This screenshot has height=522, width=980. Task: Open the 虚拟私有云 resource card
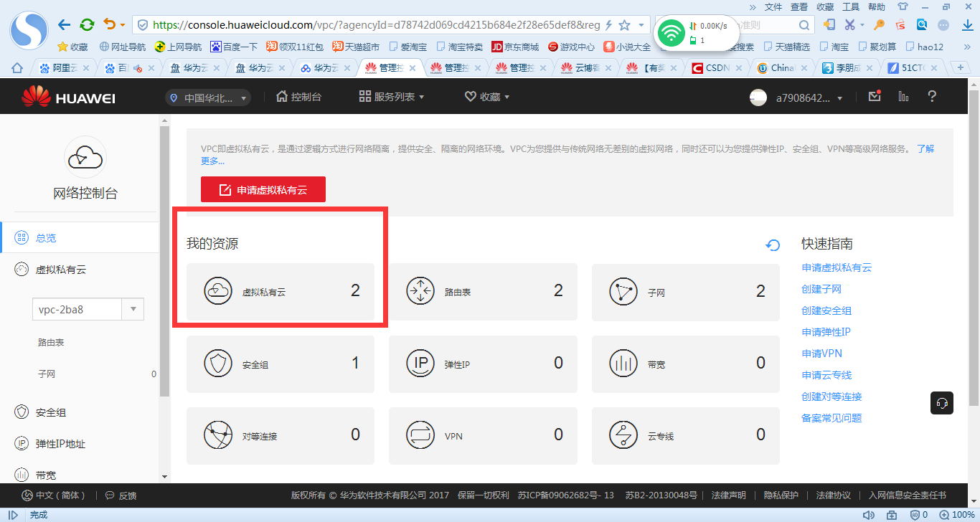click(281, 291)
